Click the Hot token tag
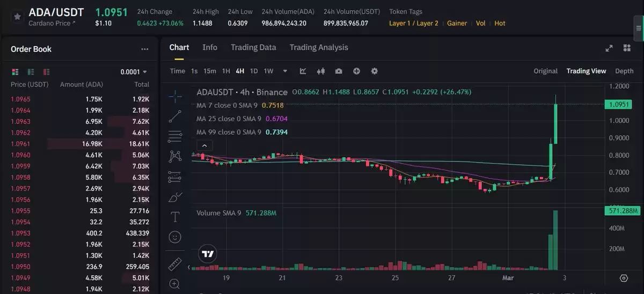 click(x=500, y=23)
